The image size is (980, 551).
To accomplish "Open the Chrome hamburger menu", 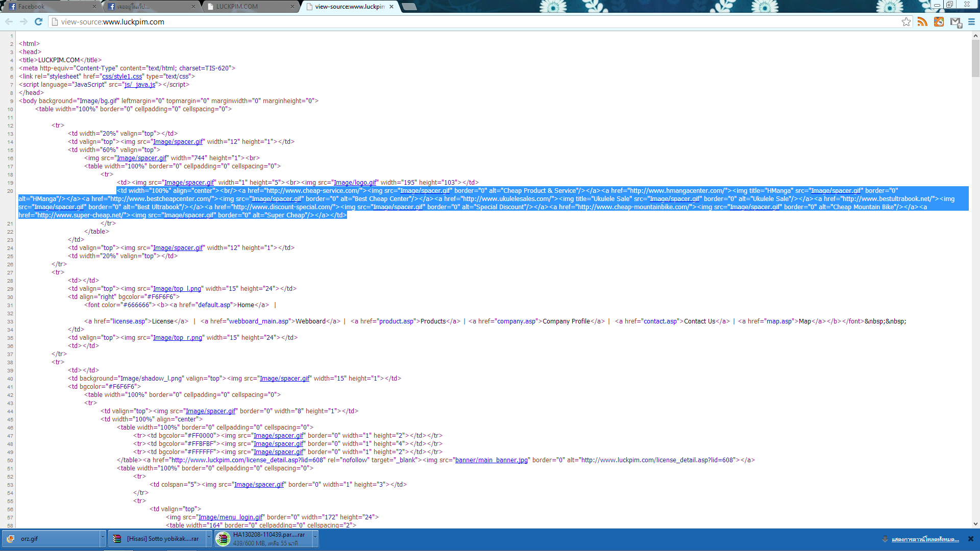I will (x=971, y=22).
